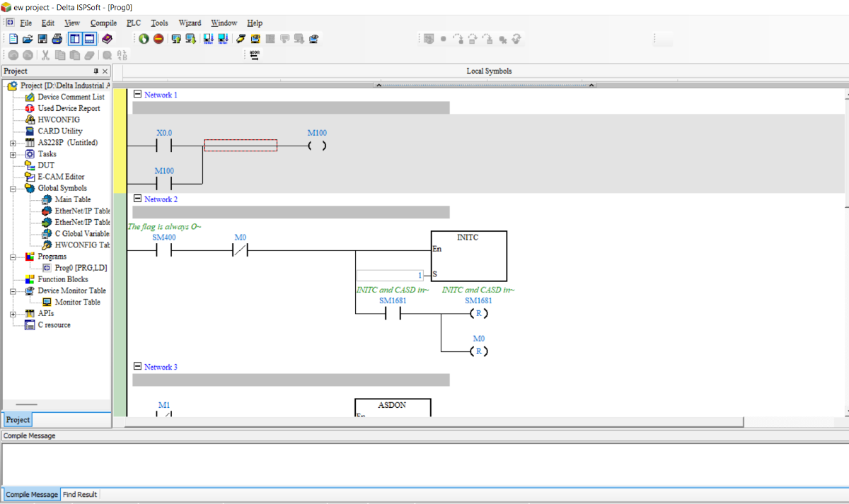Collapse the Device Monitor Table node
849x504 pixels.
[13, 291]
